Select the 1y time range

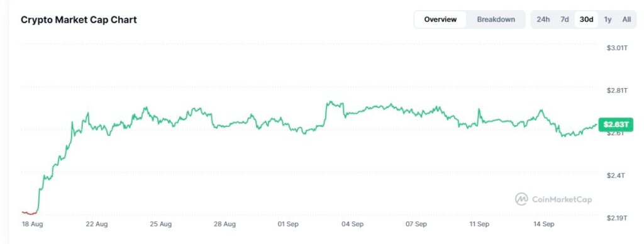pos(608,19)
